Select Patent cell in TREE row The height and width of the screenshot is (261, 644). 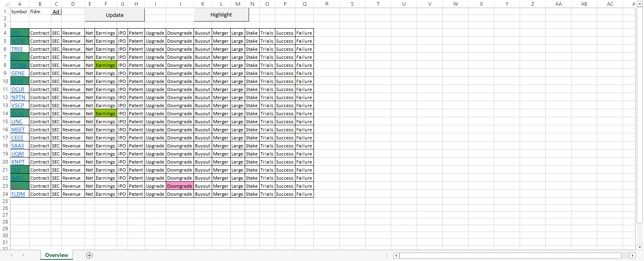coord(136,49)
